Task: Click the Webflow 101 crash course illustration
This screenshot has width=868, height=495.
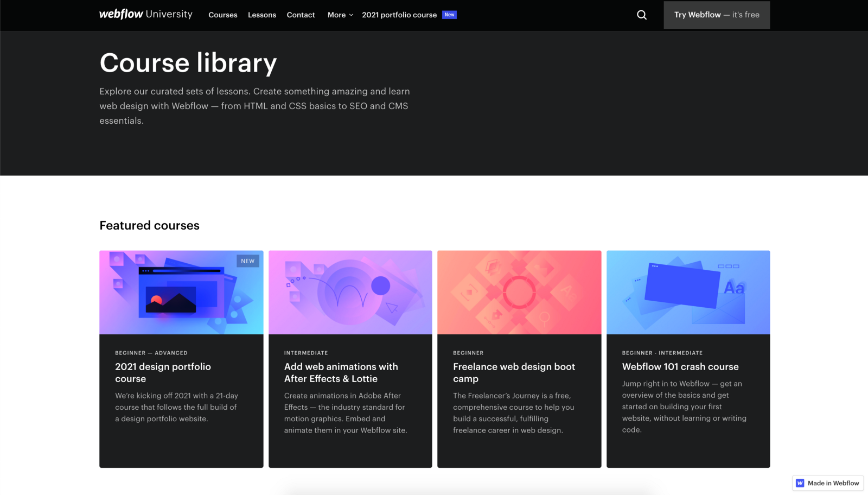Action: point(688,291)
